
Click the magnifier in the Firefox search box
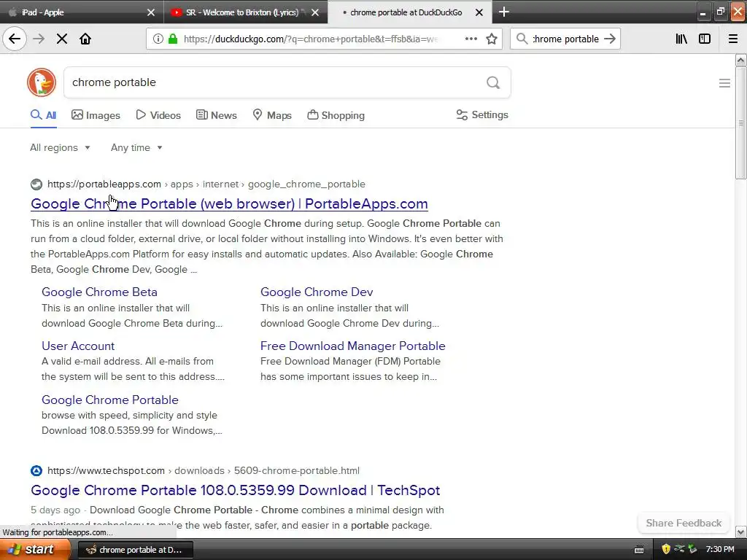pos(522,39)
